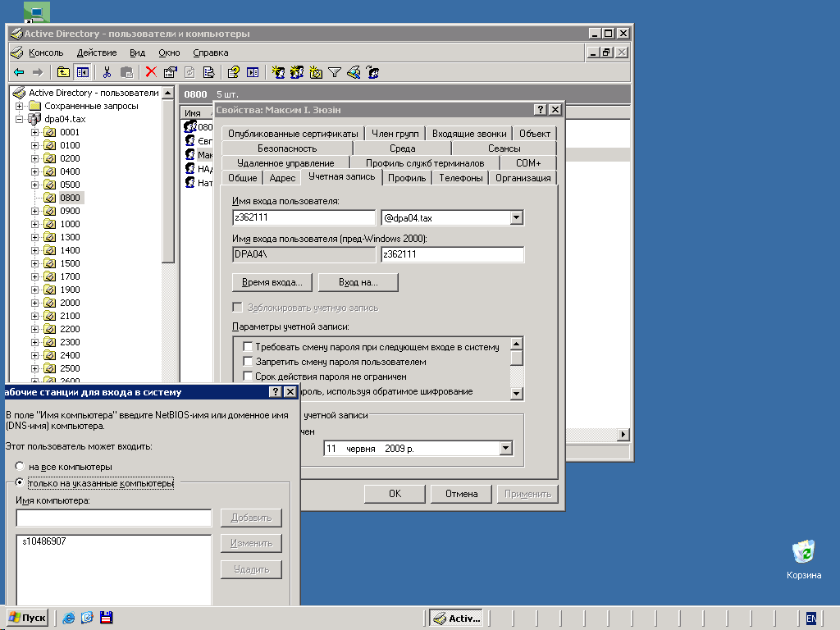Enable require password change at next logon
This screenshot has width=840, height=630.
click(x=248, y=347)
